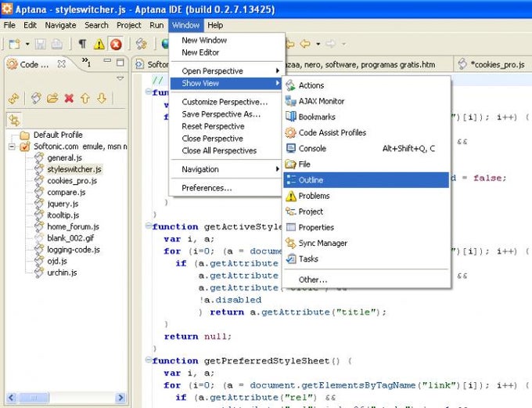Click the move up arrow in profiles toolbar

(x=85, y=98)
